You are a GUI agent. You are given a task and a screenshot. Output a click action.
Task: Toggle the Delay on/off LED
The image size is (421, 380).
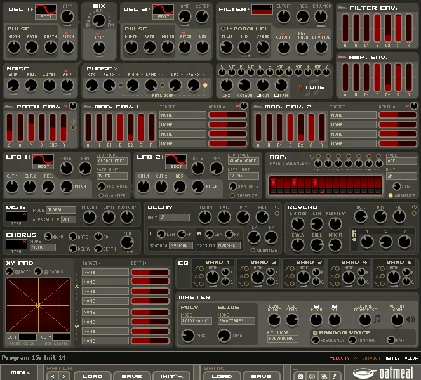(x=277, y=213)
